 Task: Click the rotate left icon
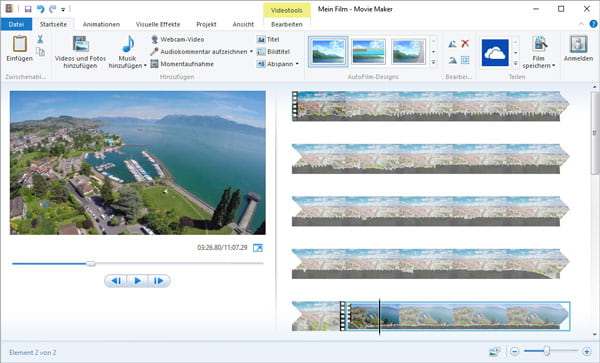tap(452, 44)
